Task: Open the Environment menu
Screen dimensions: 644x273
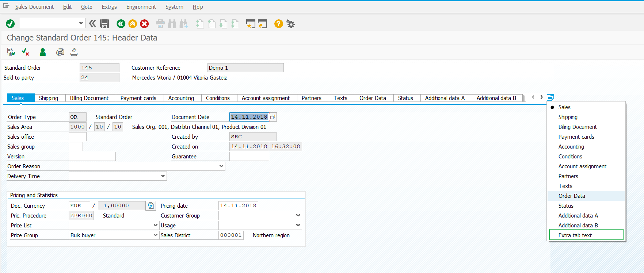Action: (x=141, y=7)
